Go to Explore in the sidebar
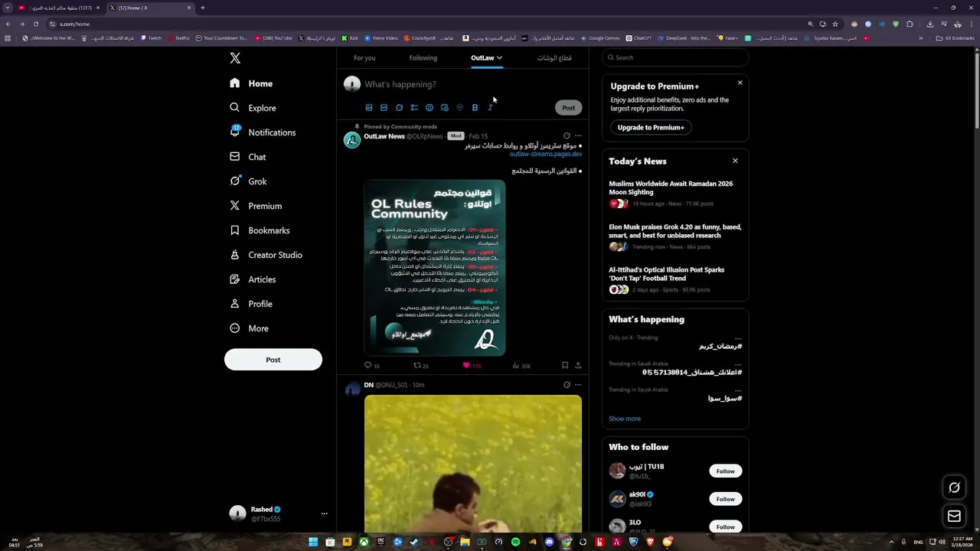Image resolution: width=980 pixels, height=551 pixels. (x=253, y=108)
